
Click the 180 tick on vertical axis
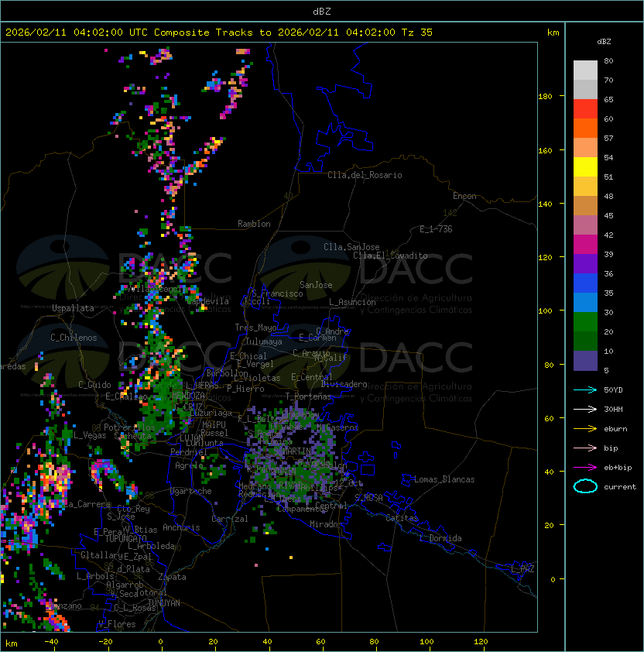point(545,97)
